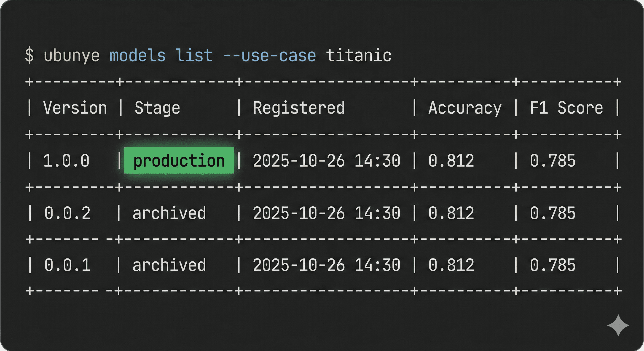Select the --use-case flag
The width and height of the screenshot is (644, 351).
click(x=269, y=56)
